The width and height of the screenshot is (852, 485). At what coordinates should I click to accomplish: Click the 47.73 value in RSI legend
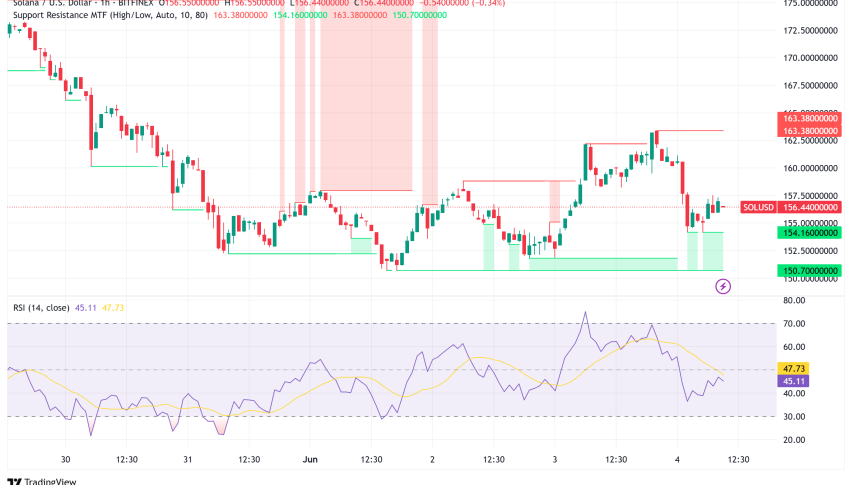click(x=113, y=308)
